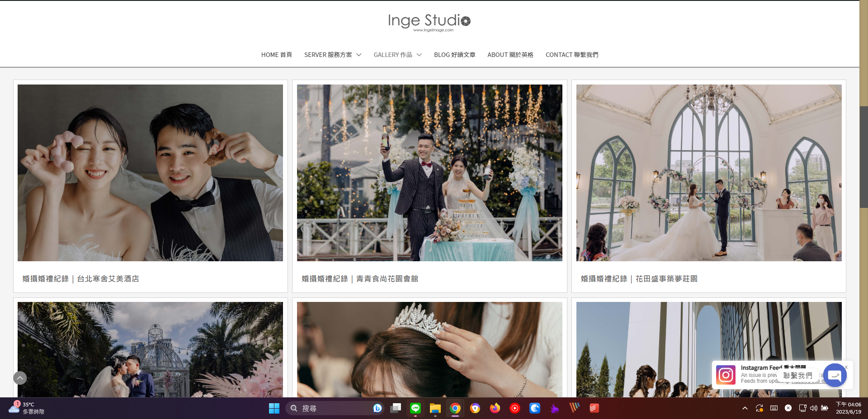Open Firefox from the taskbar
868x419 pixels.
tap(495, 408)
